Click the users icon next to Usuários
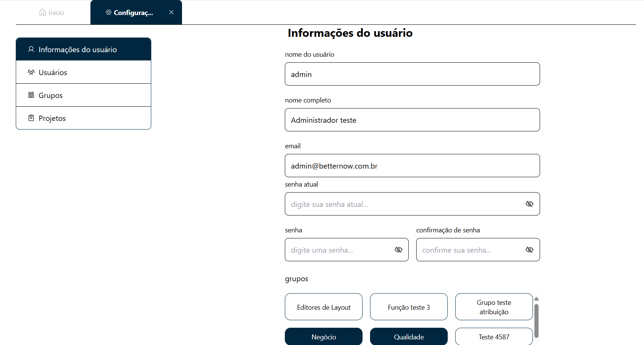Viewport: 644px width, 345px height. [31, 72]
